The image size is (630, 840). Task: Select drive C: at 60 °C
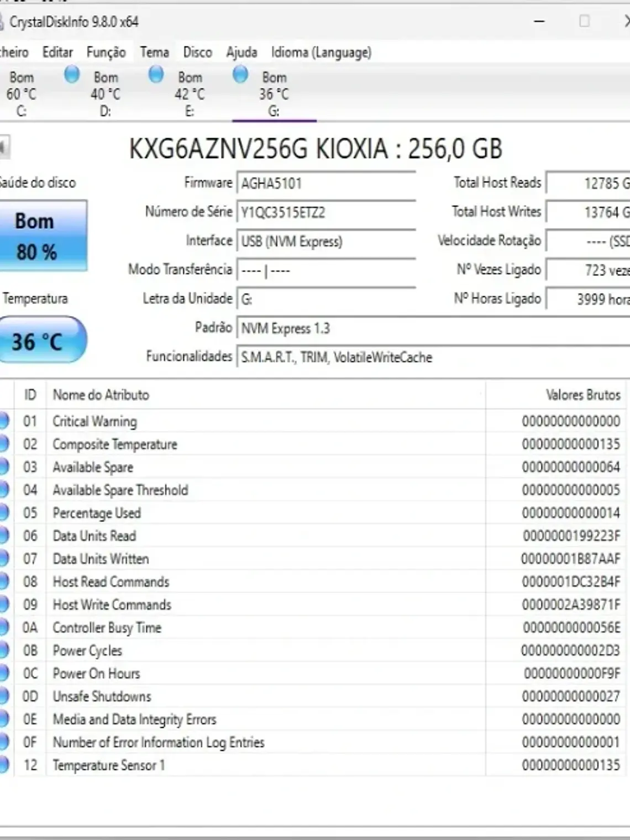(21, 94)
